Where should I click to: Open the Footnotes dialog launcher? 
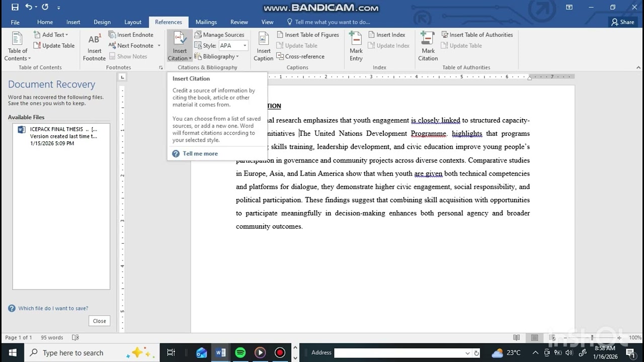(x=161, y=67)
